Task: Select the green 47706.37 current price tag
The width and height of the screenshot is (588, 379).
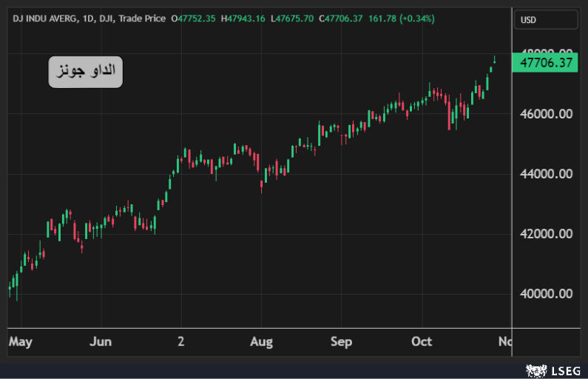Action: [547, 63]
